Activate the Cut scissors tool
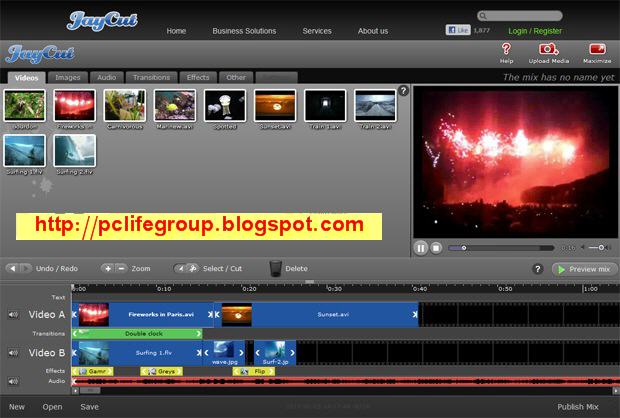The image size is (620, 418). pyautogui.click(x=193, y=269)
